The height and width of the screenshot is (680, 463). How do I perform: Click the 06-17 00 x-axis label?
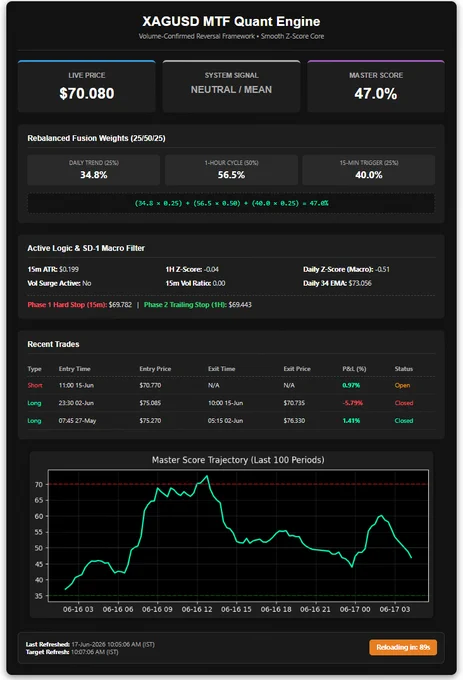[355, 609]
